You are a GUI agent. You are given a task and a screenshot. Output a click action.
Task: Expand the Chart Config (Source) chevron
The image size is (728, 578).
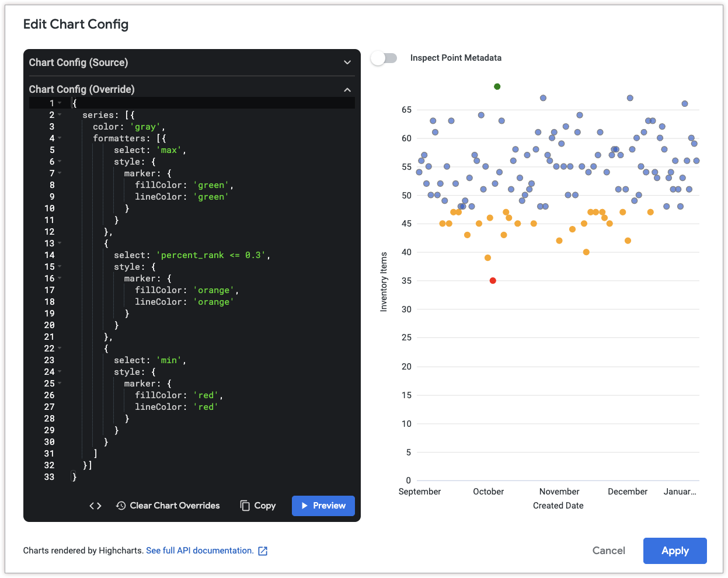point(347,62)
